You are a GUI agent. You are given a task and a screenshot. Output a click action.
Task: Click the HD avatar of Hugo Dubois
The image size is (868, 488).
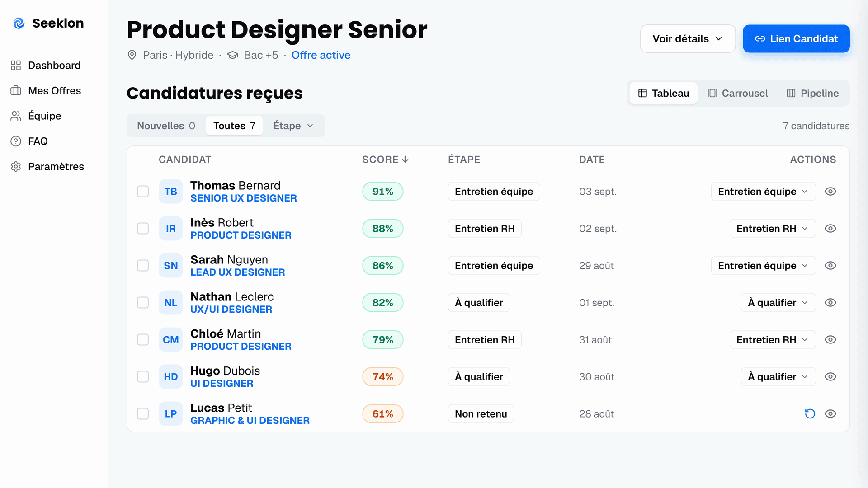[171, 377]
